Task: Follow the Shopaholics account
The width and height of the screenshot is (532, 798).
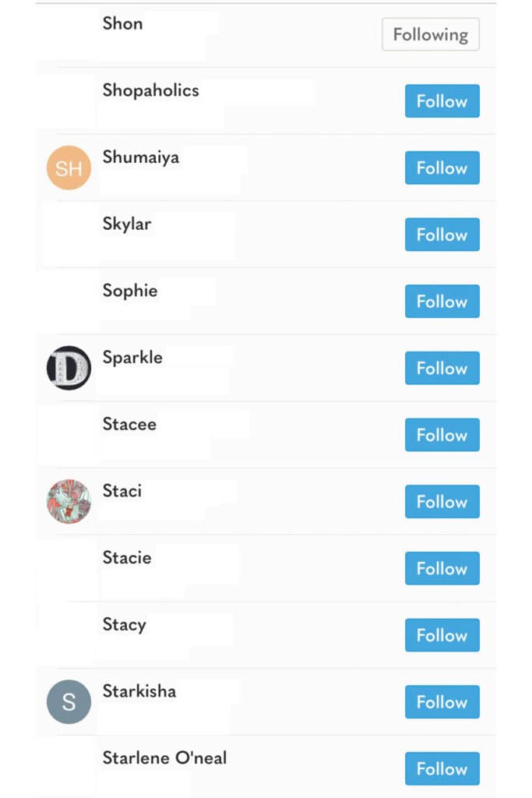Action: 442,101
